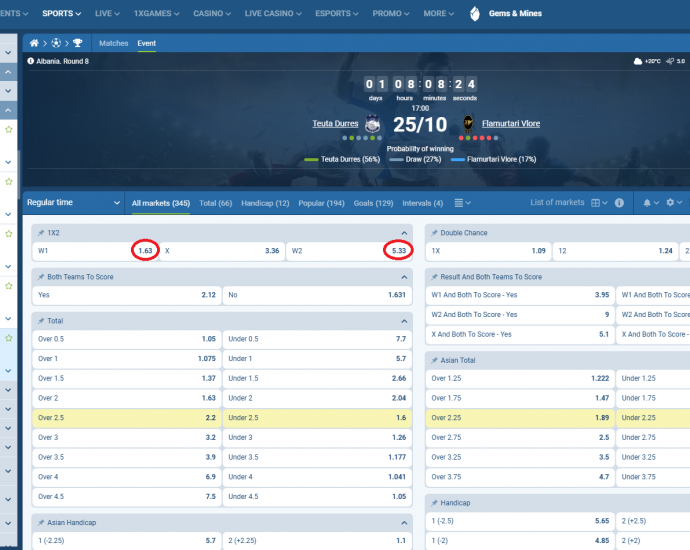Screen dimensions: 690x550
Task: Select the Total (66) tab
Action: coord(216,203)
